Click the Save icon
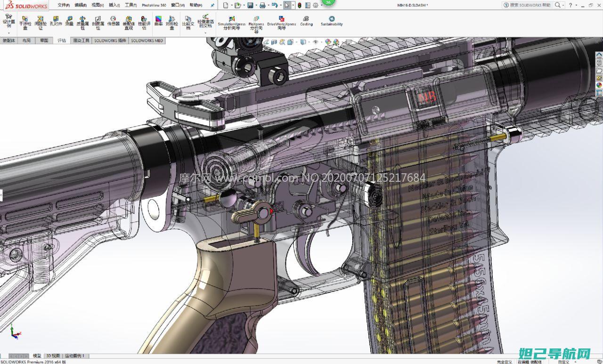 tap(250, 5)
